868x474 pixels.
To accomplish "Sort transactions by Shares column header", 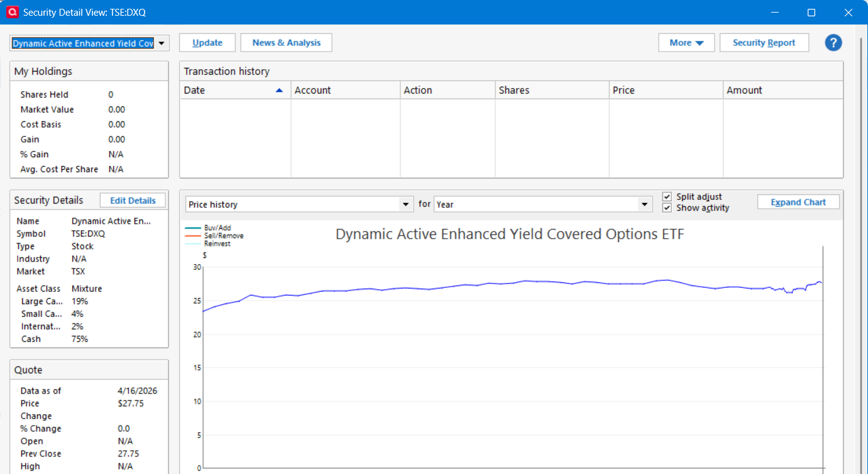I will coord(552,91).
